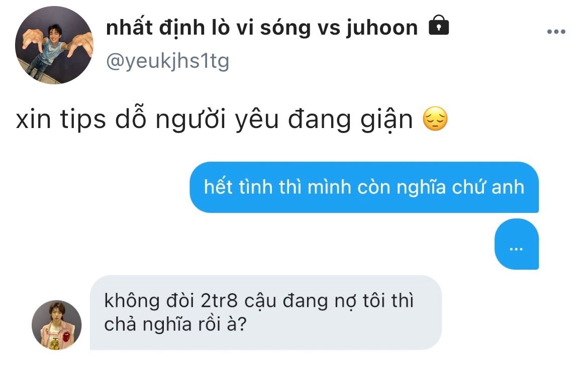
Task: Click the small blue "..." message bubble
Action: click(517, 244)
